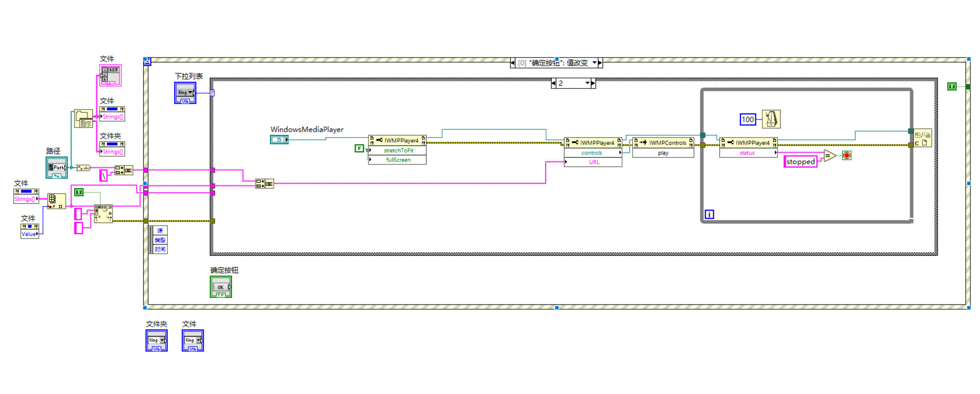This screenshot has height=394, width=980.
Task: Click the Match Pattern string function
Action: (103, 214)
